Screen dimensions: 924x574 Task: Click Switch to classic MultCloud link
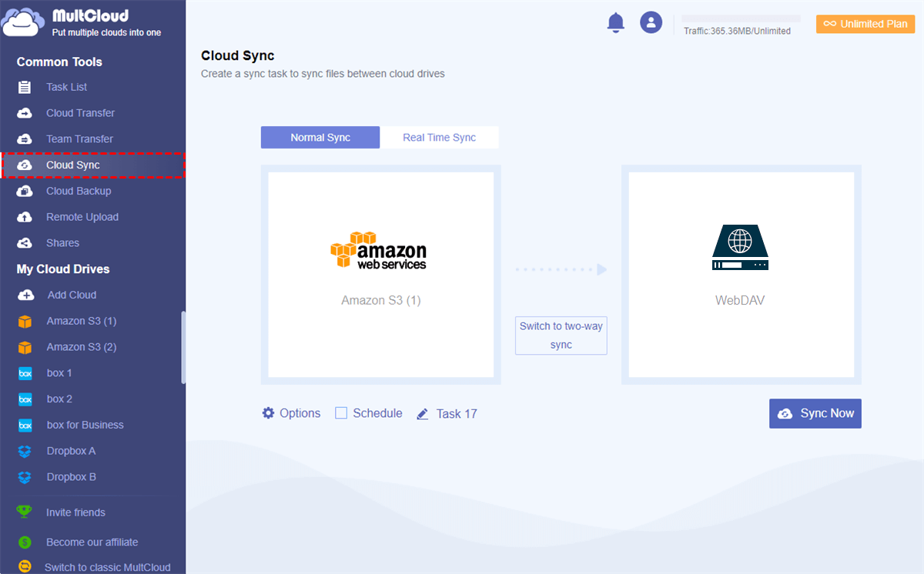tap(107, 567)
